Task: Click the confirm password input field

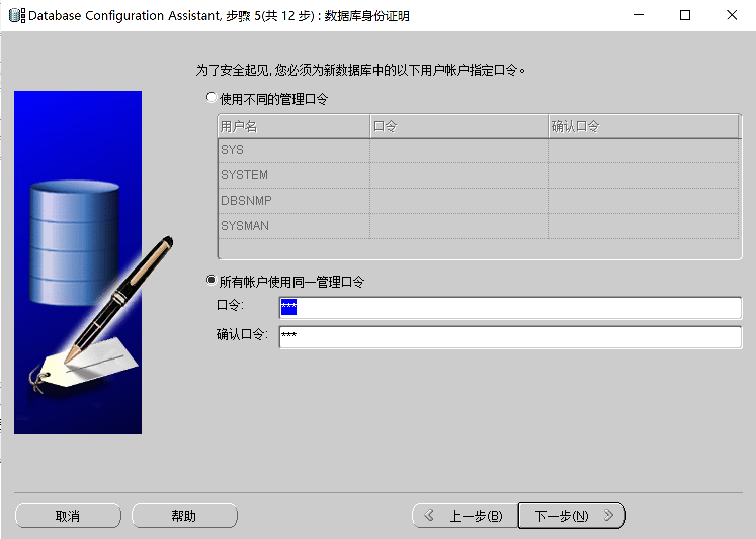Action: tap(510, 337)
